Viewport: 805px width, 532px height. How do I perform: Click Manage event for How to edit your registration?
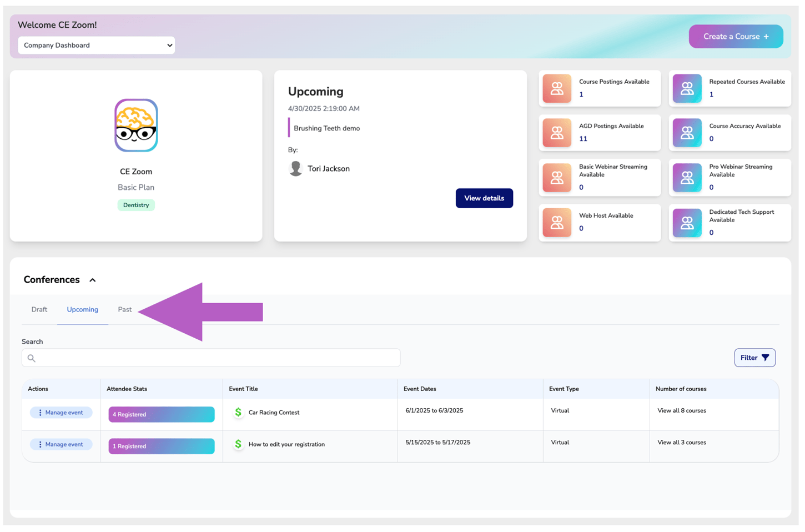click(x=61, y=444)
